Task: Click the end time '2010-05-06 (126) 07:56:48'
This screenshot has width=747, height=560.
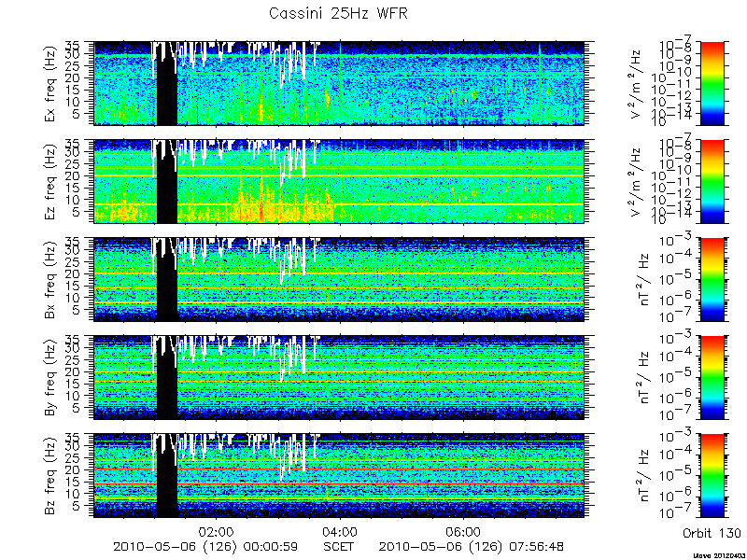Action: pos(472,547)
